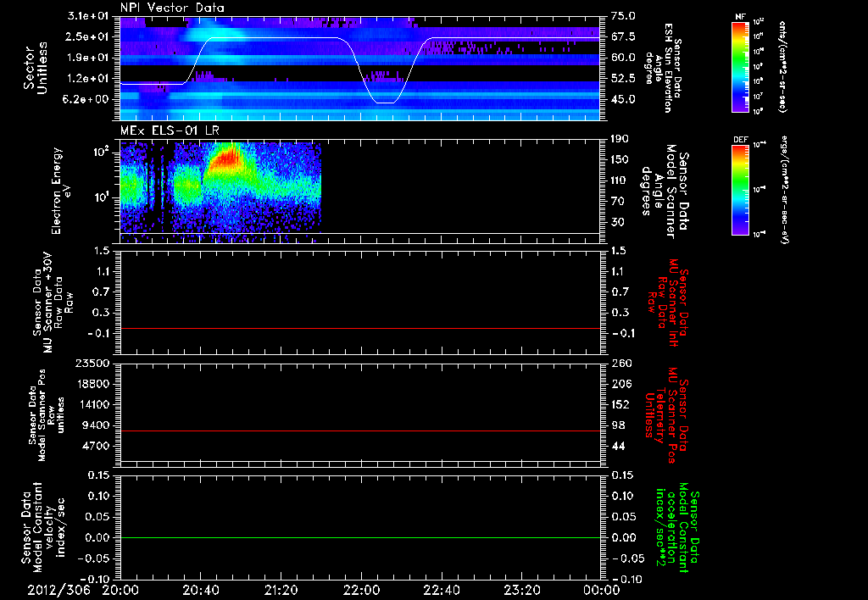Click the red 'MU Scanner Pos Telemetry Unitless' label
Image resolution: width=868 pixels, height=600 pixels.
click(x=666, y=415)
